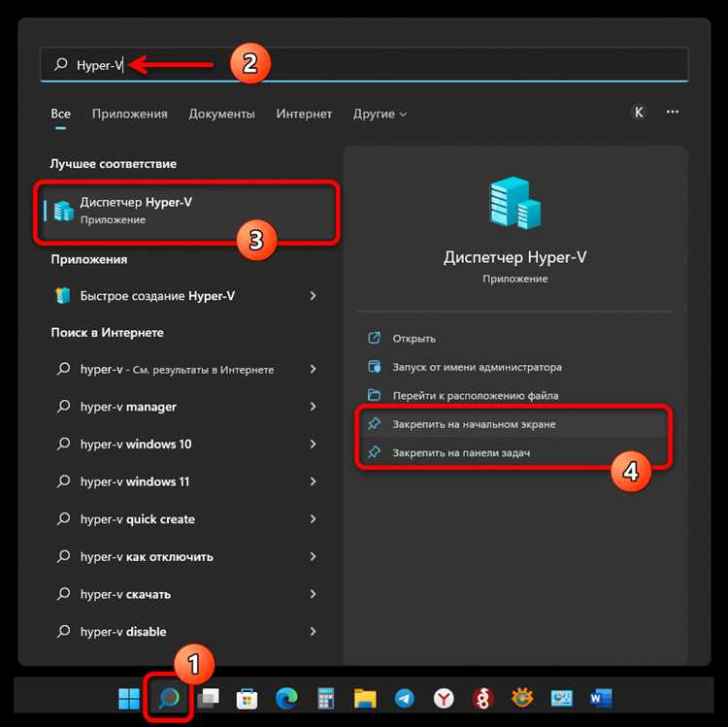This screenshot has width=728, height=727.
Task: Expand the hyper-v disable chevron
Action: tap(313, 631)
